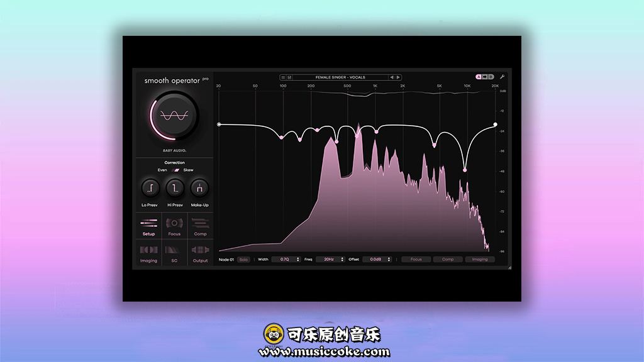Select the Lo Presv knob

coord(150,189)
